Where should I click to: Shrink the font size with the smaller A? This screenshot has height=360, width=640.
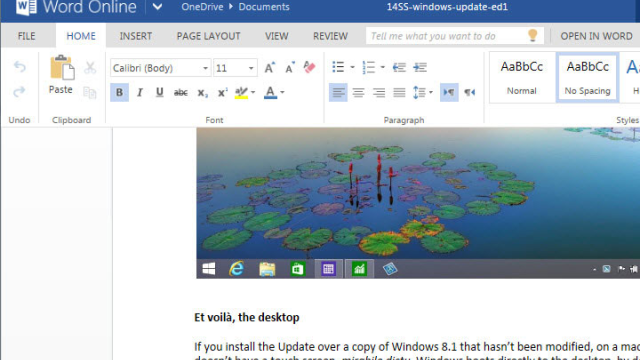click(x=290, y=68)
